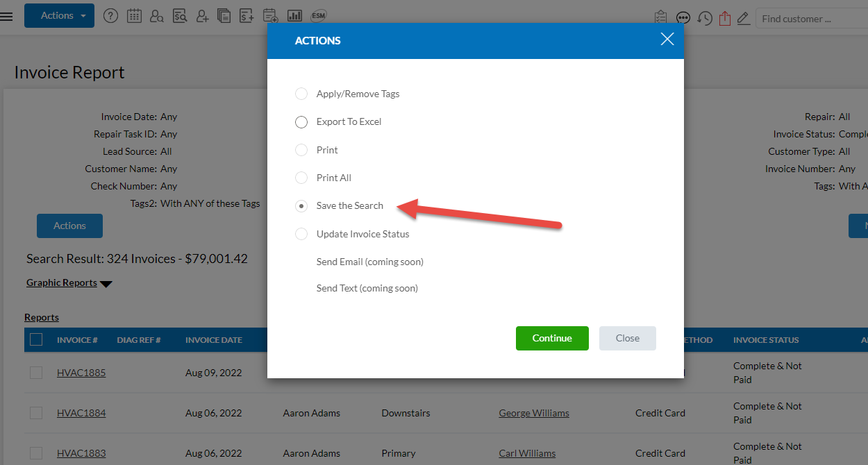Choose the Update Invoice Status radio button

point(301,234)
